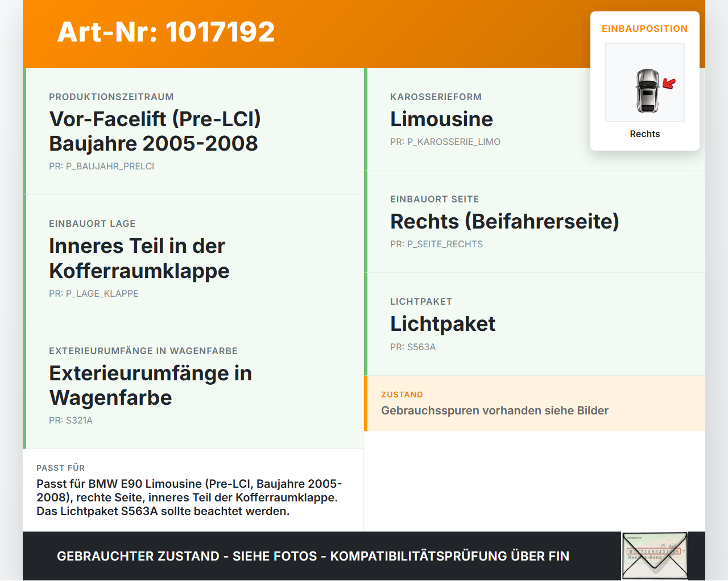Toggle the Einbauort Seite Rechts option
This screenshot has height=581, width=728.
[504, 221]
